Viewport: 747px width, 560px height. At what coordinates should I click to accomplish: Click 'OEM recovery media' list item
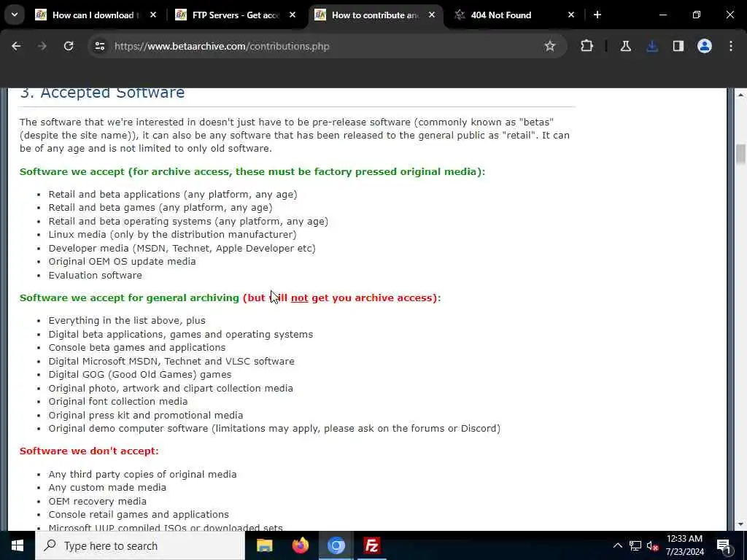(x=97, y=502)
